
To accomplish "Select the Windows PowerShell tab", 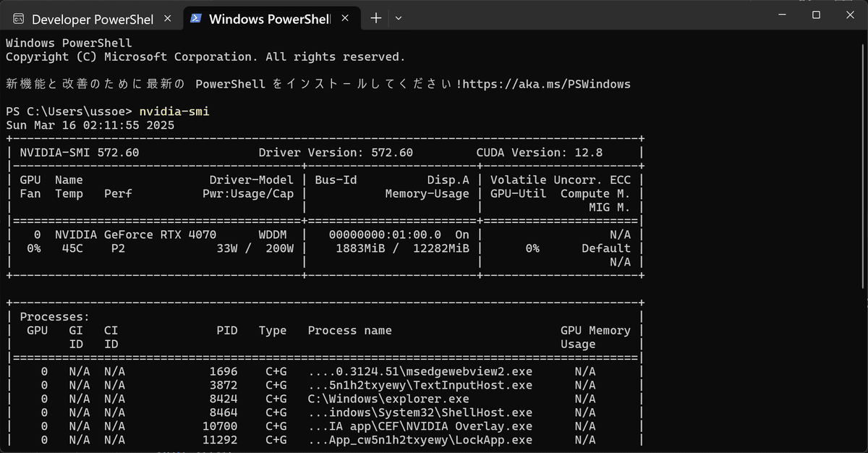I will coord(271,18).
